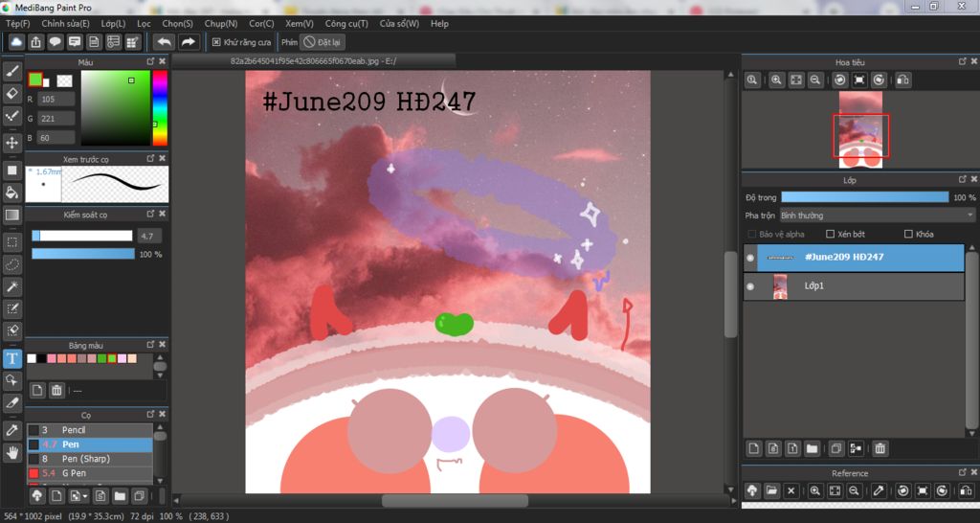Open the Công cụ(T) menu
980x523 pixels.
(x=346, y=24)
